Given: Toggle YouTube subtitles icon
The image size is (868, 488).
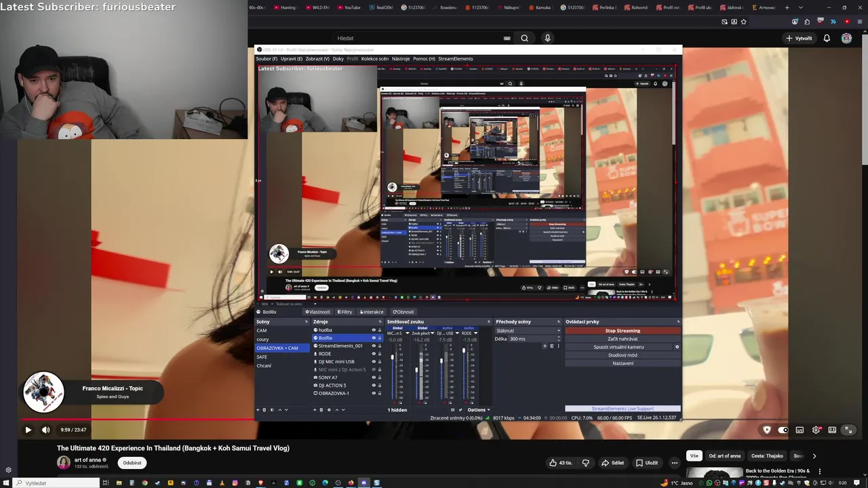Looking at the screenshot, I should [800, 430].
